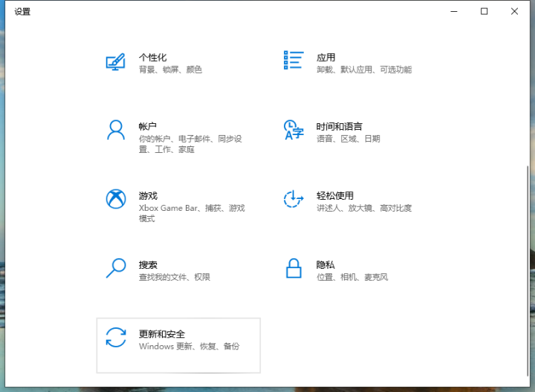The width and height of the screenshot is (535, 392).
Task: Open 游戏 settings title
Action: pos(148,196)
